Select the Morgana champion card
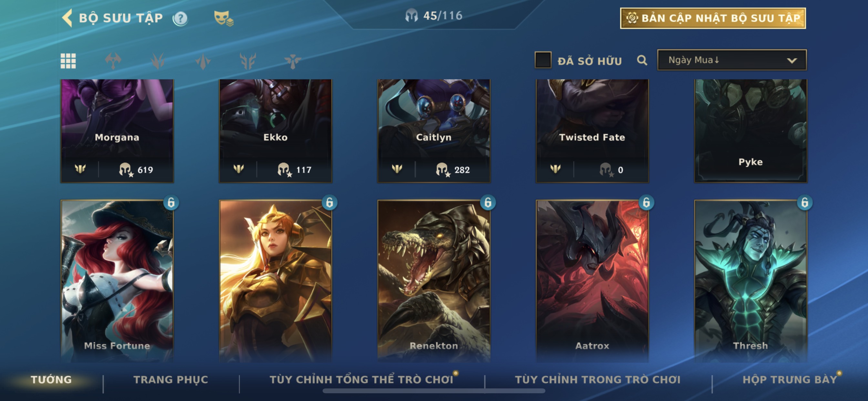The height and width of the screenshot is (401, 868). point(117,131)
